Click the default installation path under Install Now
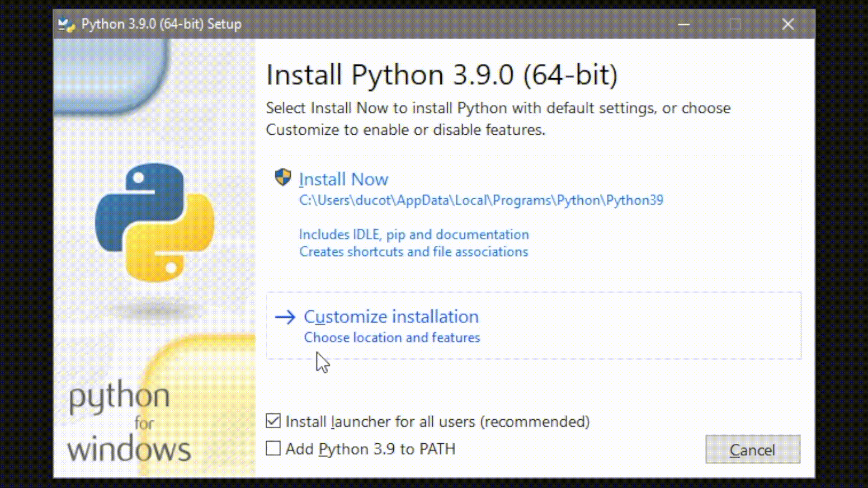 (481, 200)
